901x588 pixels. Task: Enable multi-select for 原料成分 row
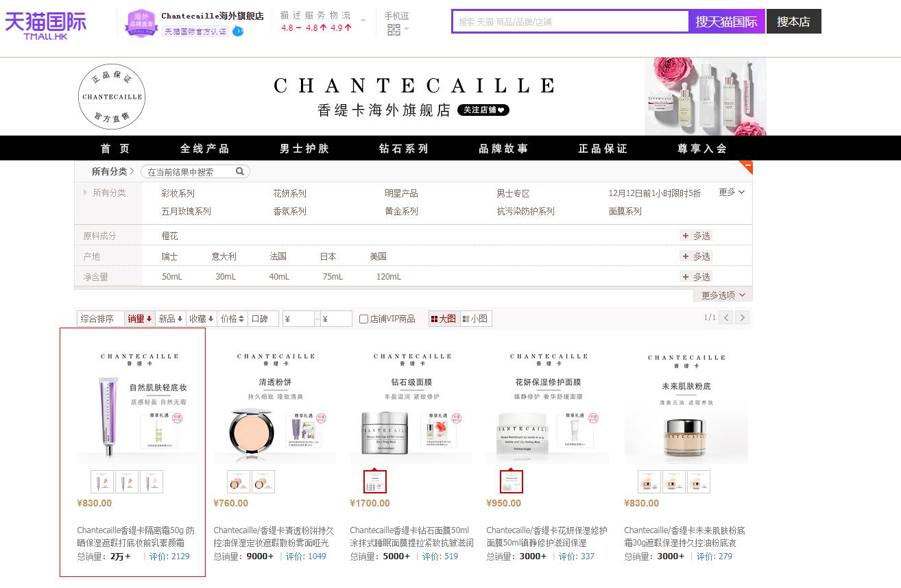tap(696, 236)
